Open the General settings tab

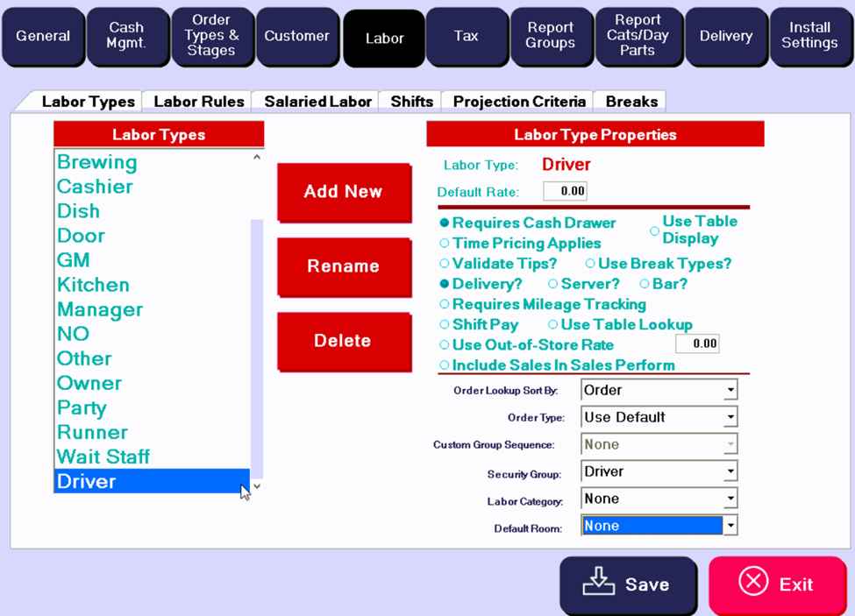click(x=43, y=36)
